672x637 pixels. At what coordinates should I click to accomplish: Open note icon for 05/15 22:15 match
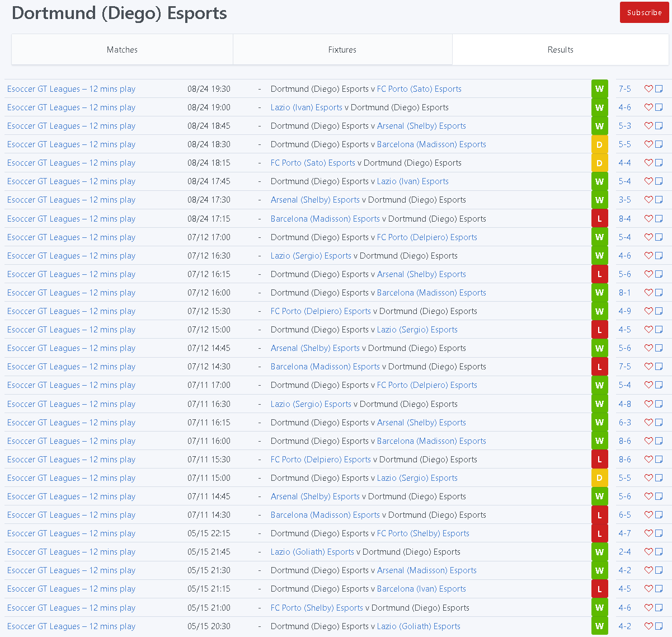click(x=659, y=533)
